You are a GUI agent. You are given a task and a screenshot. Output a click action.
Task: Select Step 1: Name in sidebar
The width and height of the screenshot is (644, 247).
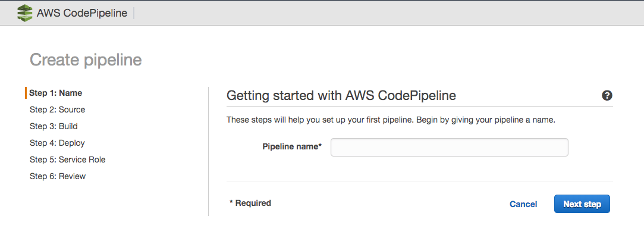click(56, 93)
